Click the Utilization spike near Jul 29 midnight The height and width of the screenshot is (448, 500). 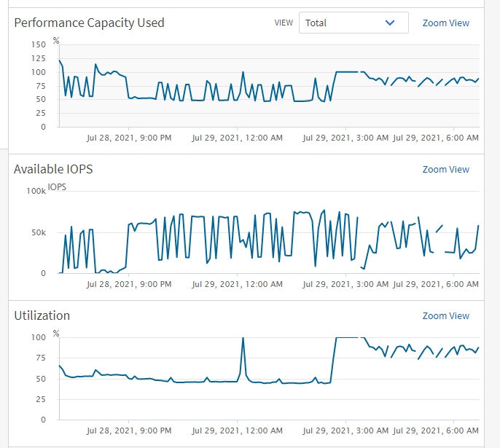[x=243, y=339]
